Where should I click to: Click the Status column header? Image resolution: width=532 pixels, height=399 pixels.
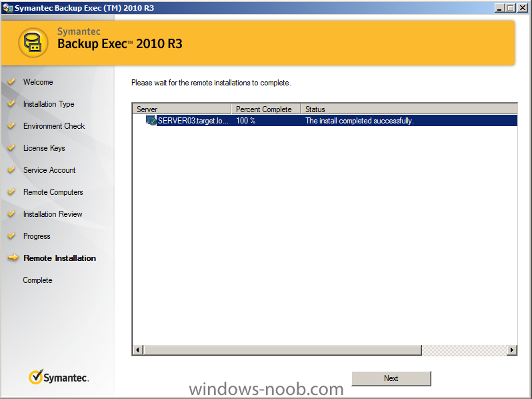409,109
